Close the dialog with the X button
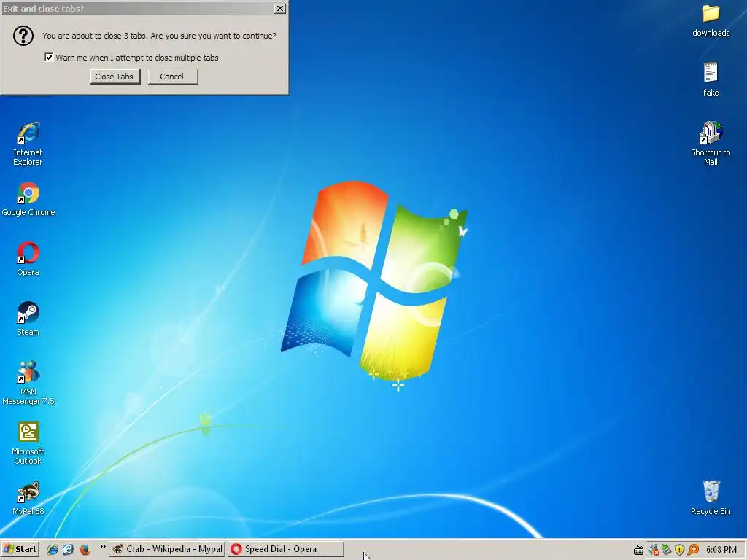The height and width of the screenshot is (560, 747). pyautogui.click(x=280, y=8)
